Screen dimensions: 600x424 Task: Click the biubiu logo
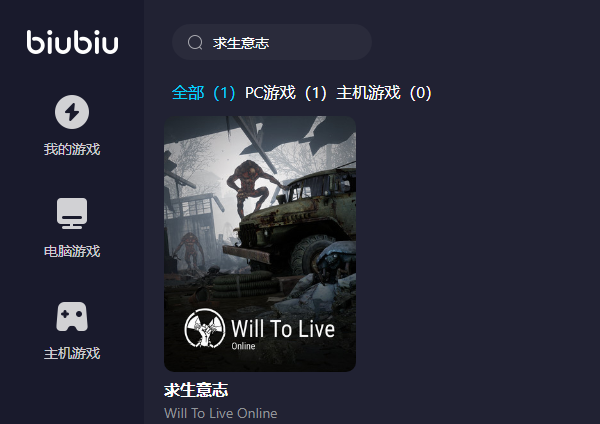(x=72, y=42)
